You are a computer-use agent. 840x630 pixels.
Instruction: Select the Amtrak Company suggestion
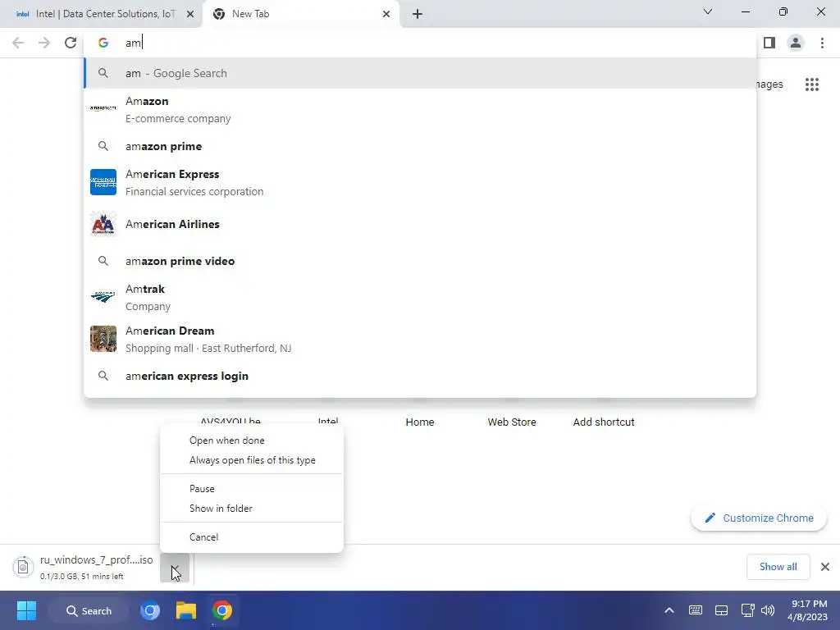click(420, 297)
